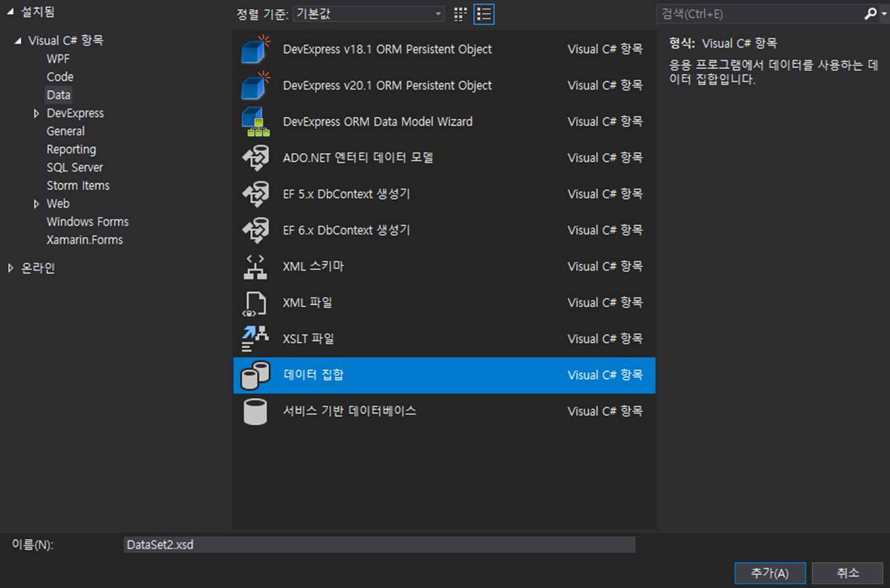Open the search options dropdown arrow

pos(884,14)
